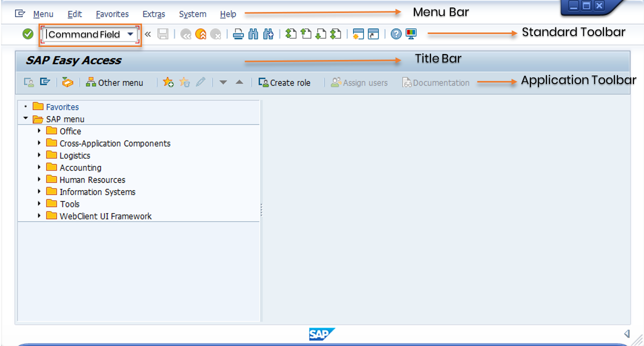The image size is (644, 346).
Task: Click the User menu icon in the application toolbar
Action: pyautogui.click(x=29, y=82)
